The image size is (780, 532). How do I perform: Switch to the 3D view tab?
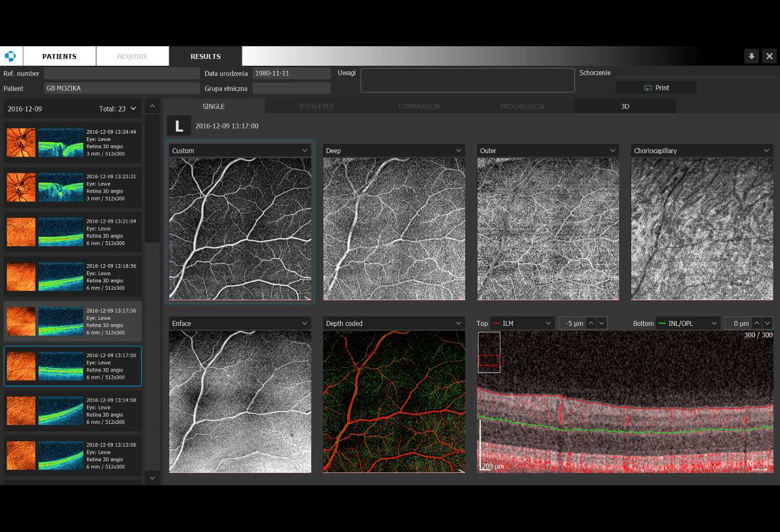(x=625, y=106)
